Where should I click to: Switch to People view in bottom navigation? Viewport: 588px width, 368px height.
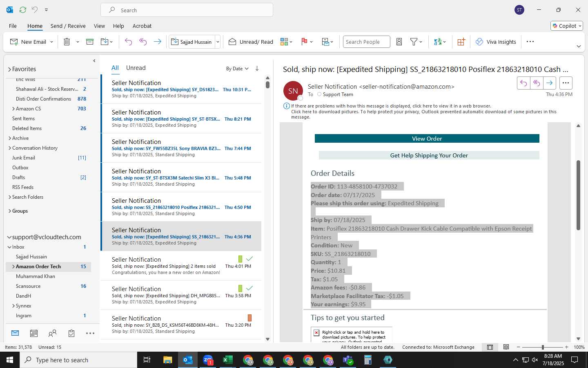[x=52, y=333]
